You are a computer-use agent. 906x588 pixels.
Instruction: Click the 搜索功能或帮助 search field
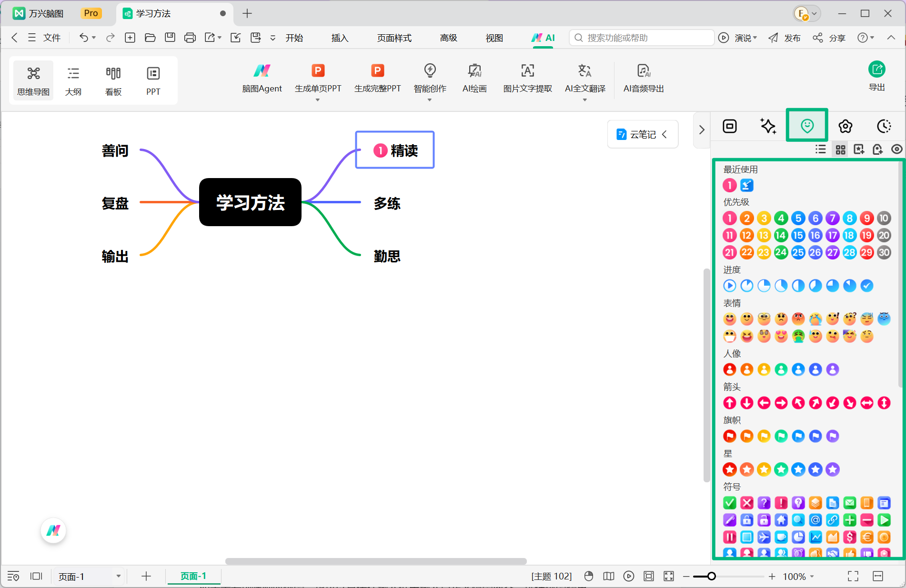tap(642, 38)
